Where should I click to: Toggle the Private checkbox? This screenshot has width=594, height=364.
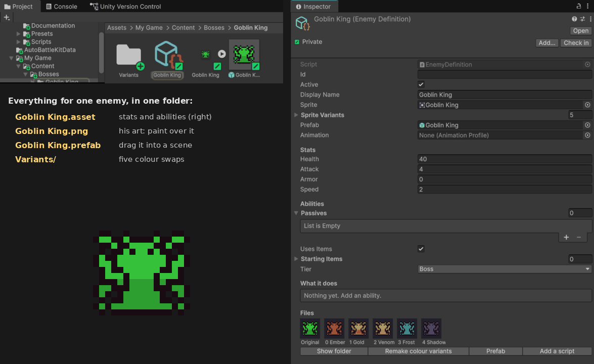pyautogui.click(x=297, y=42)
